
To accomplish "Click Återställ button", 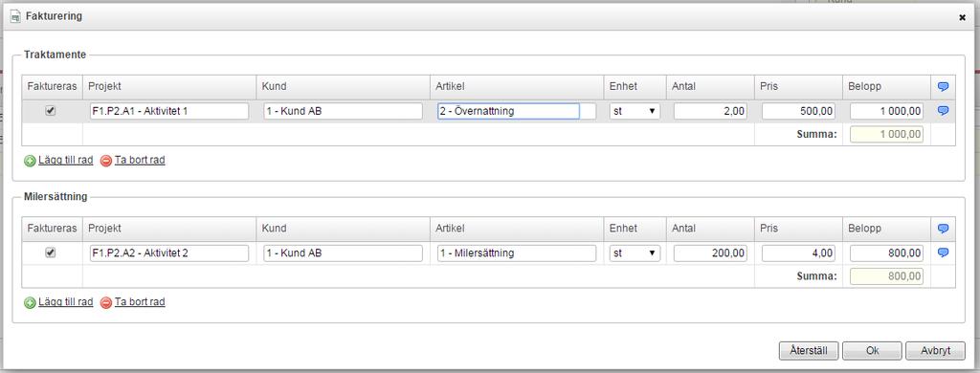I will (808, 350).
